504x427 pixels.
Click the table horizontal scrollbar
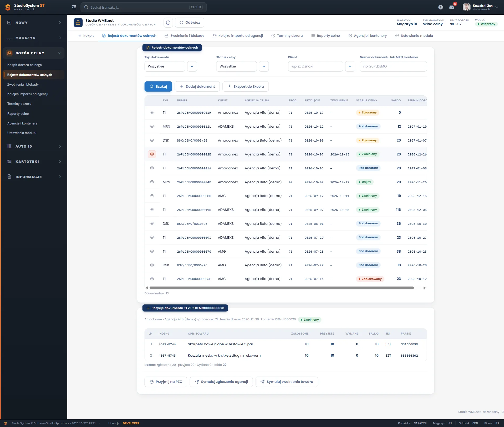click(282, 288)
